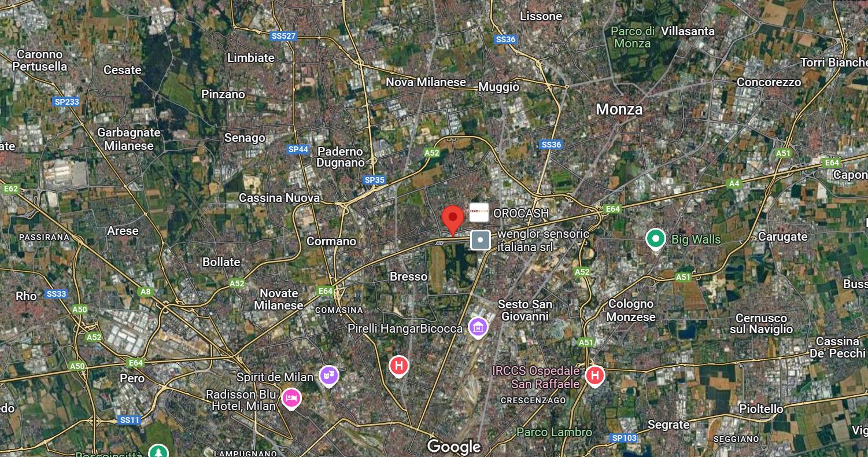Open the OROCASH business logo icon
868x457 pixels.
(479, 213)
